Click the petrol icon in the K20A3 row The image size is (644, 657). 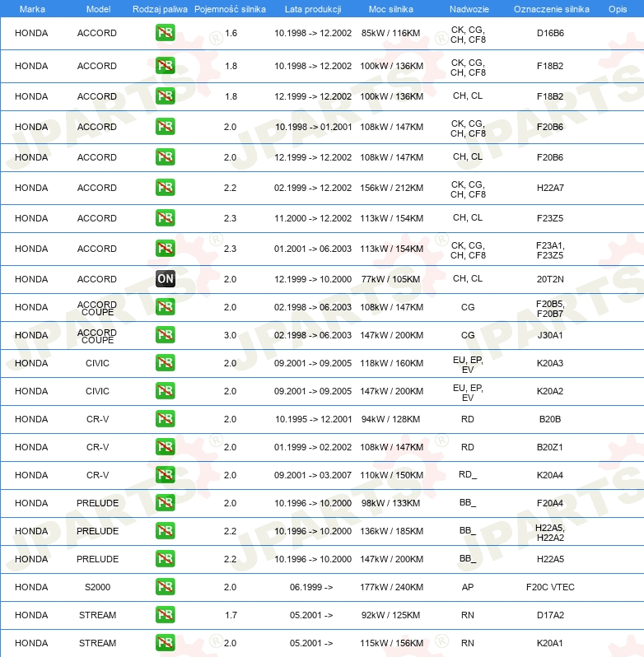point(165,363)
